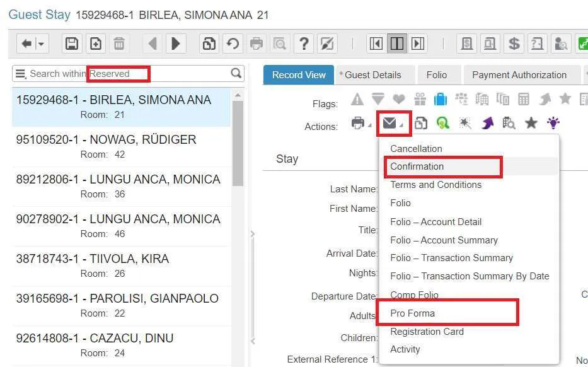Select the TIIVOLA, KIRA reservation
The image size is (588, 367).
[x=122, y=266]
